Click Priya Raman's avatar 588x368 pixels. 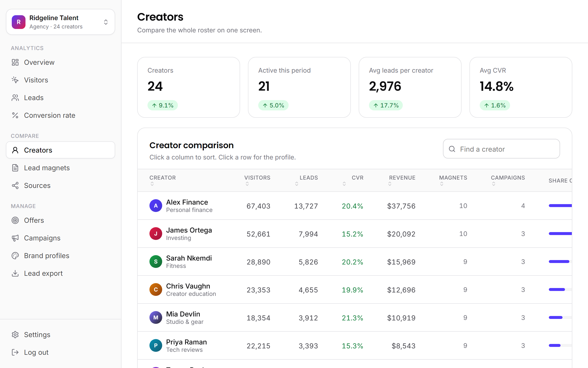pyautogui.click(x=156, y=345)
